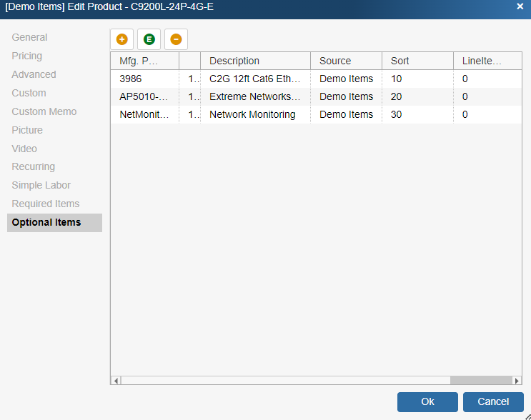Click the green edit item icon
This screenshot has width=531, height=420.
149,39
